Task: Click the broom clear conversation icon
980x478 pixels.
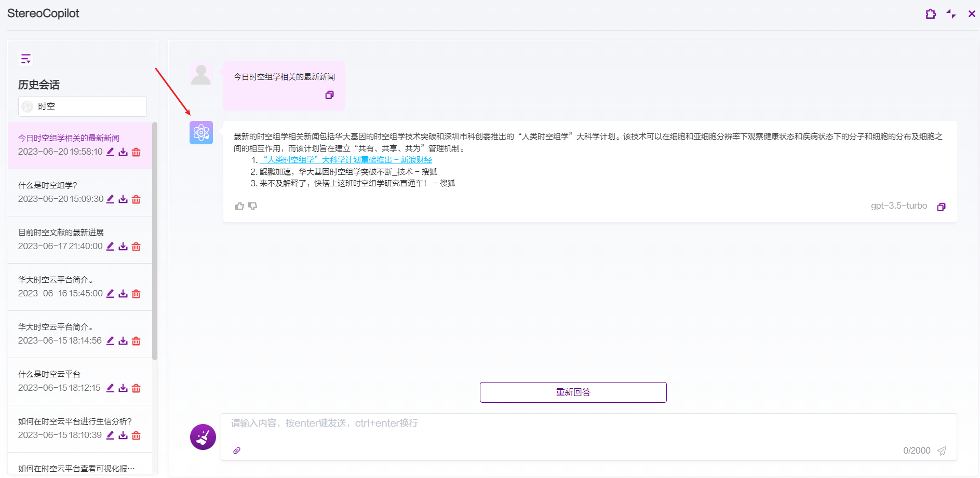Action: pos(203,437)
